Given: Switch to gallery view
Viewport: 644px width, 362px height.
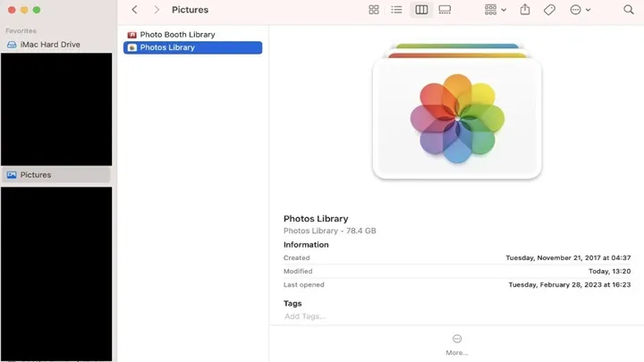Looking at the screenshot, I should 445,10.
